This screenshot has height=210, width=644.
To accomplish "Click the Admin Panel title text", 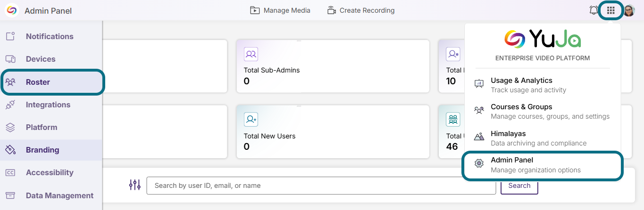I will (x=48, y=10).
